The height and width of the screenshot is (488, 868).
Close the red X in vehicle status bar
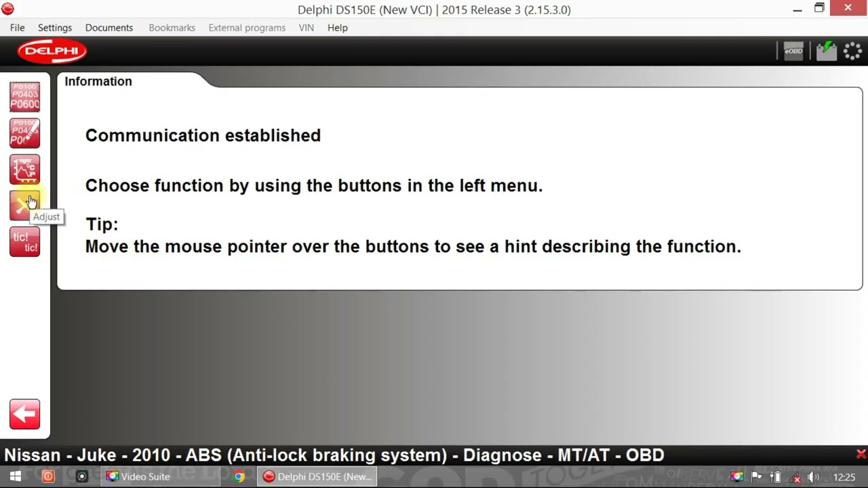pyautogui.click(x=861, y=454)
